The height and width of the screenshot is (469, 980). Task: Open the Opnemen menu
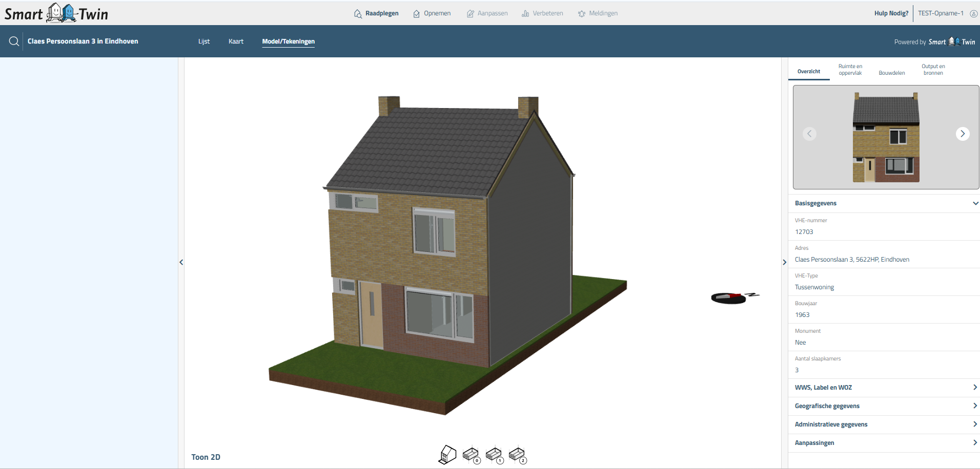click(x=432, y=13)
